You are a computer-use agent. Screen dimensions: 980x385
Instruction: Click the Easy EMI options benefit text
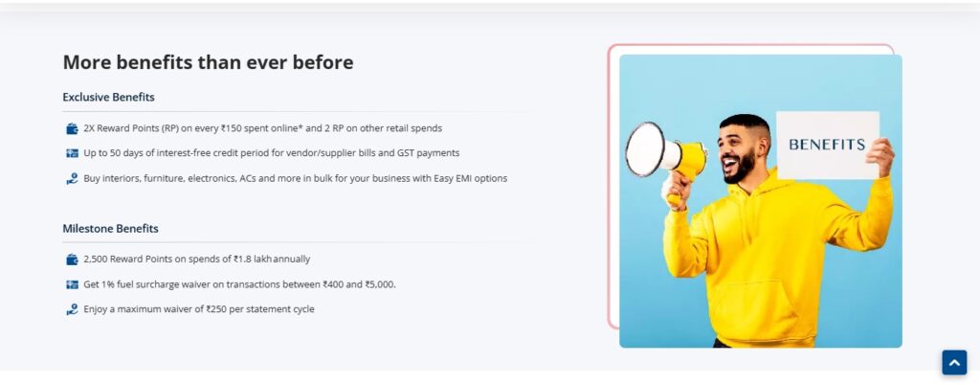(295, 178)
